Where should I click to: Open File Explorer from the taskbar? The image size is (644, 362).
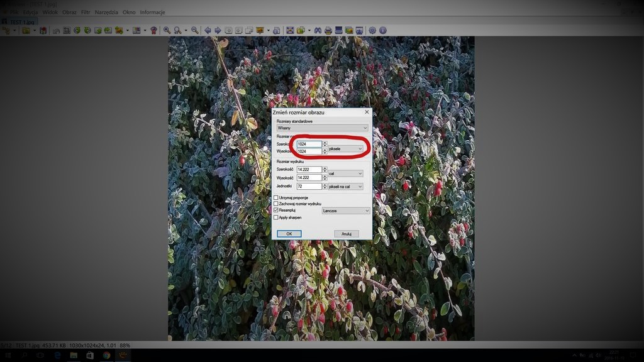[74, 355]
